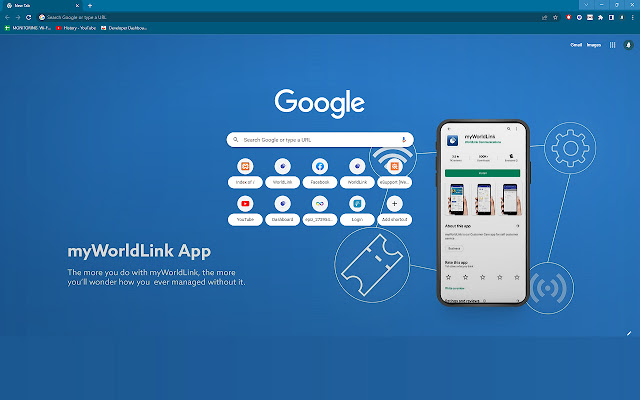
Task: Close the New Tab tab
Action: [x=77, y=6]
